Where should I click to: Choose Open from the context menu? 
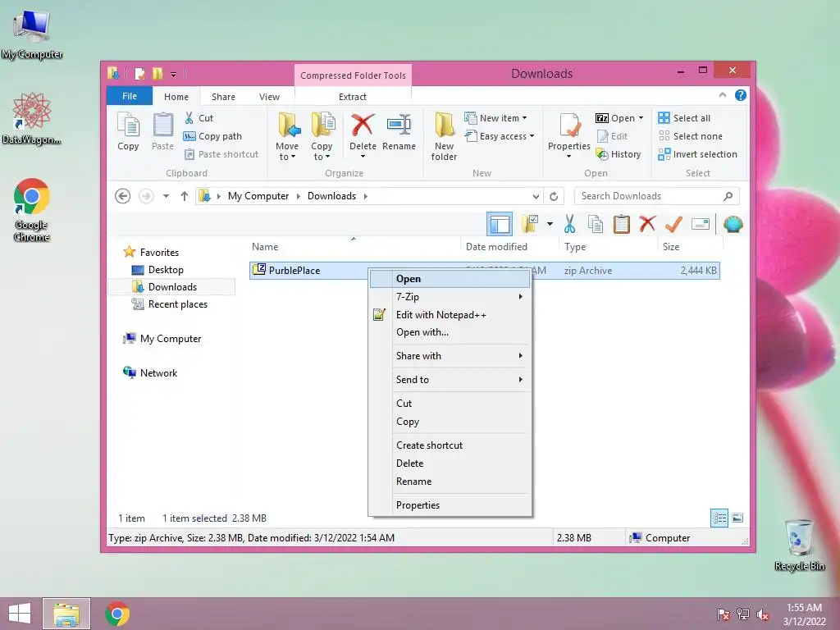[x=450, y=279]
